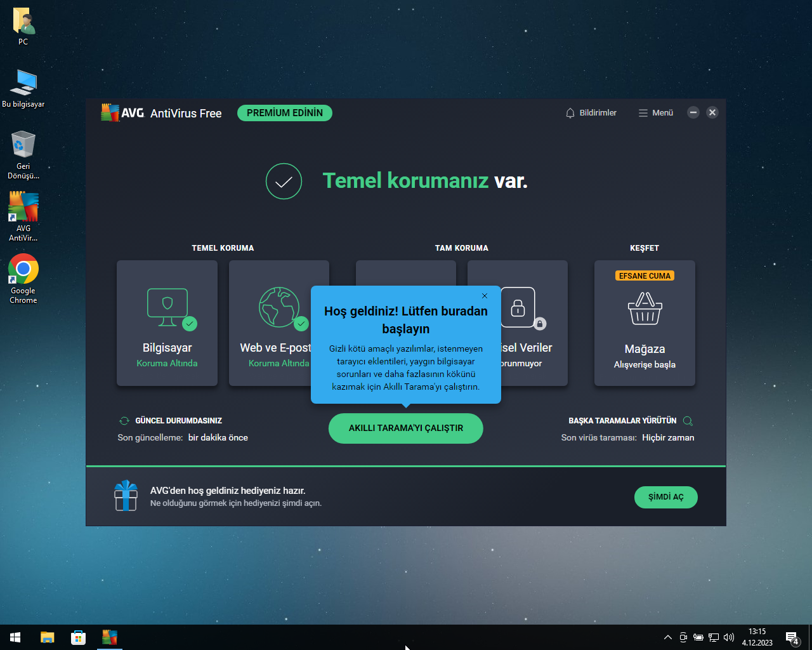This screenshot has width=812, height=650.
Task: Click 'Hiçbir zaman' last scan text
Action: click(668, 437)
